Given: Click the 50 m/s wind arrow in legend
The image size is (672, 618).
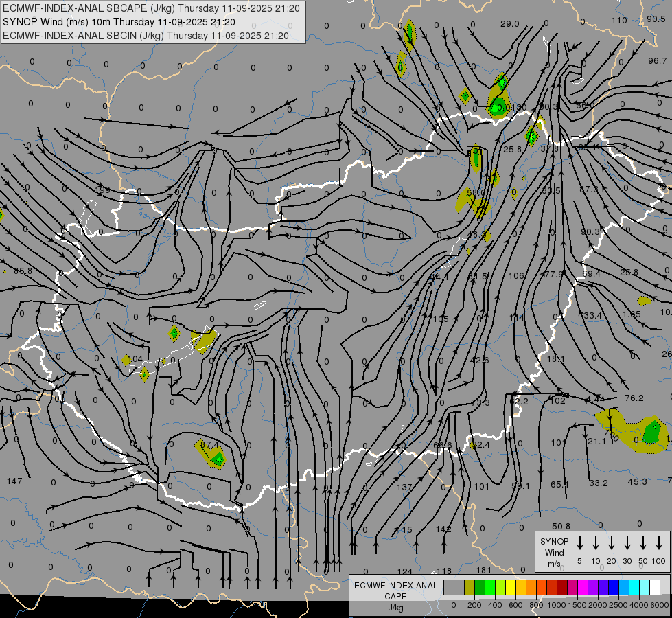Looking at the screenshot, I should [643, 543].
